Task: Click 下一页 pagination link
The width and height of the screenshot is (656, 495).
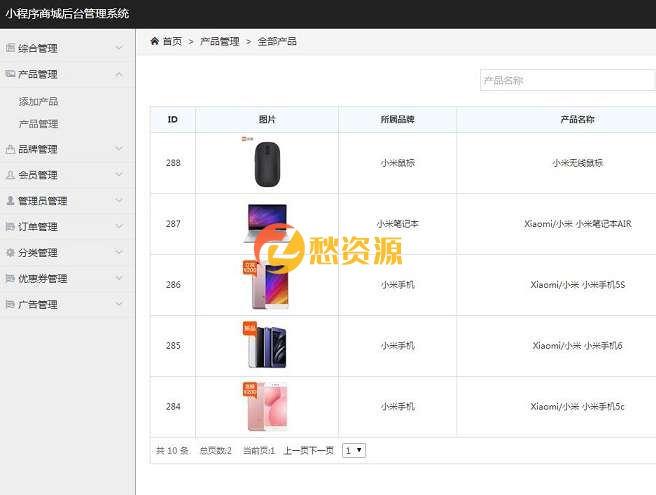Action: 321,451
